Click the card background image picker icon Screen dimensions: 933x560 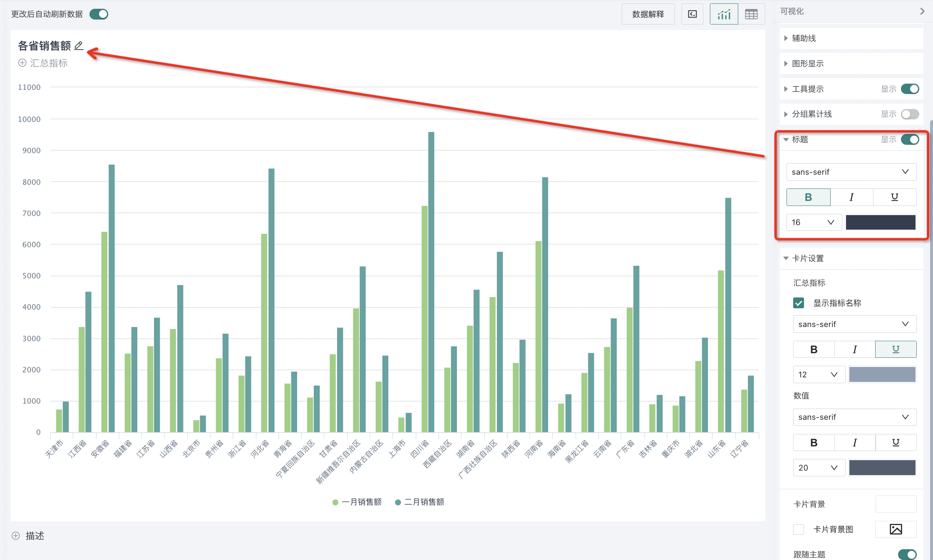[896, 529]
